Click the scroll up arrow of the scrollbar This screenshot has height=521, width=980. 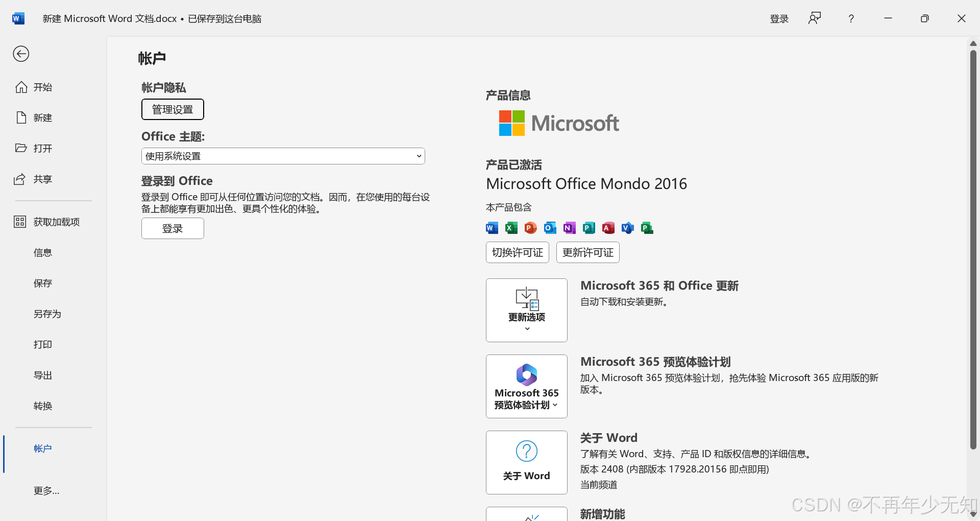tap(973, 44)
